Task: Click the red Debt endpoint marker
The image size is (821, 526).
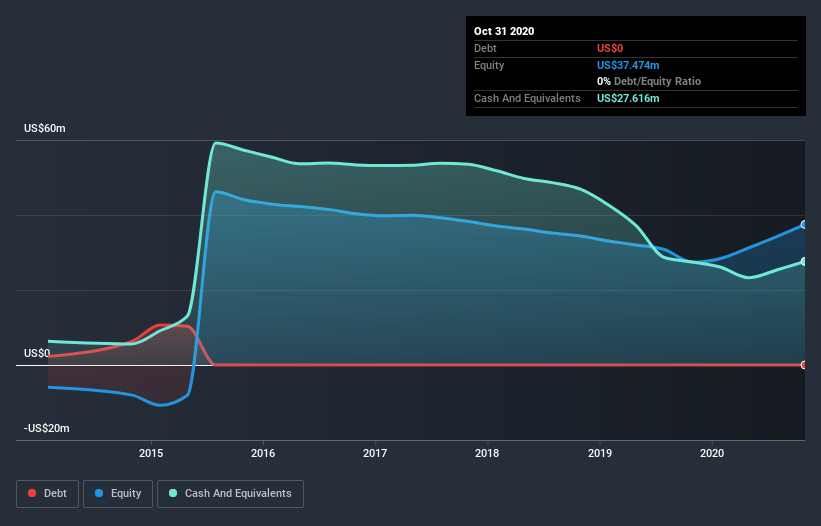Action: pyautogui.click(x=804, y=365)
